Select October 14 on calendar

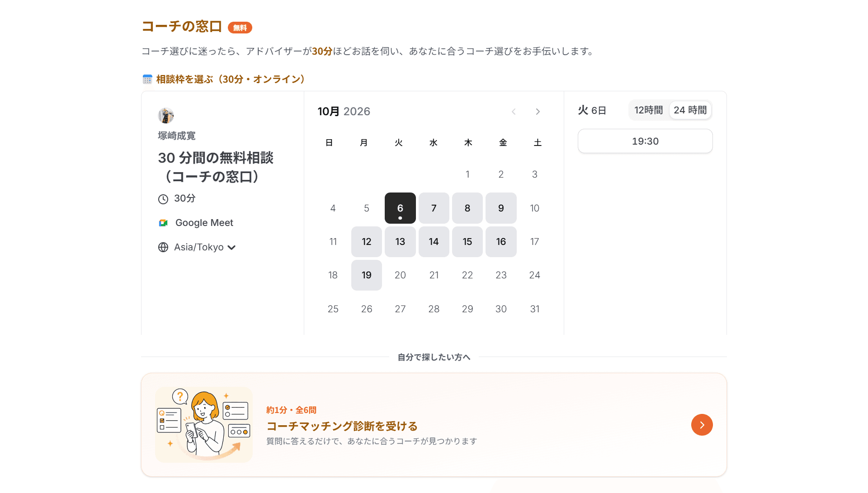[x=434, y=242]
